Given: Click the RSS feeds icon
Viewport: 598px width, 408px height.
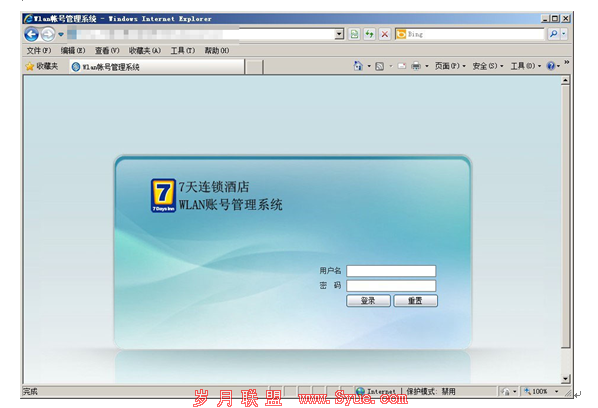Looking at the screenshot, I should pos(379,66).
